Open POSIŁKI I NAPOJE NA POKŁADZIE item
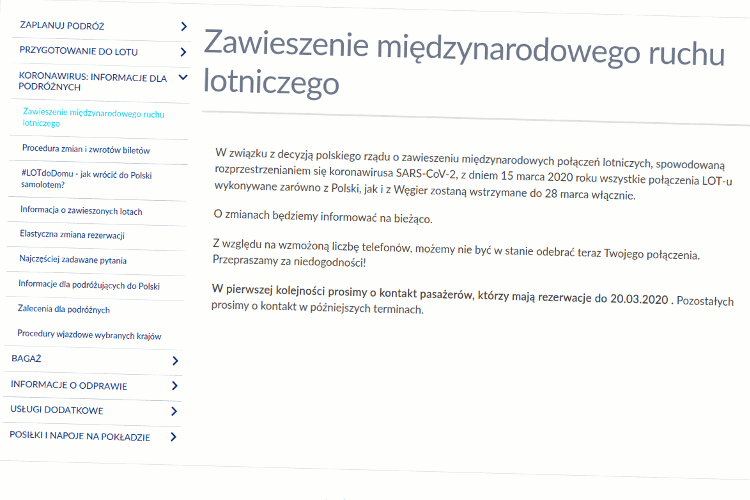Image resolution: width=750 pixels, height=500 pixels. pos(80,436)
